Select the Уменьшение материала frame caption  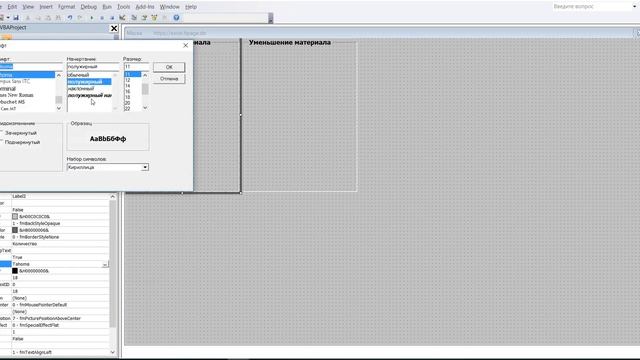point(290,42)
